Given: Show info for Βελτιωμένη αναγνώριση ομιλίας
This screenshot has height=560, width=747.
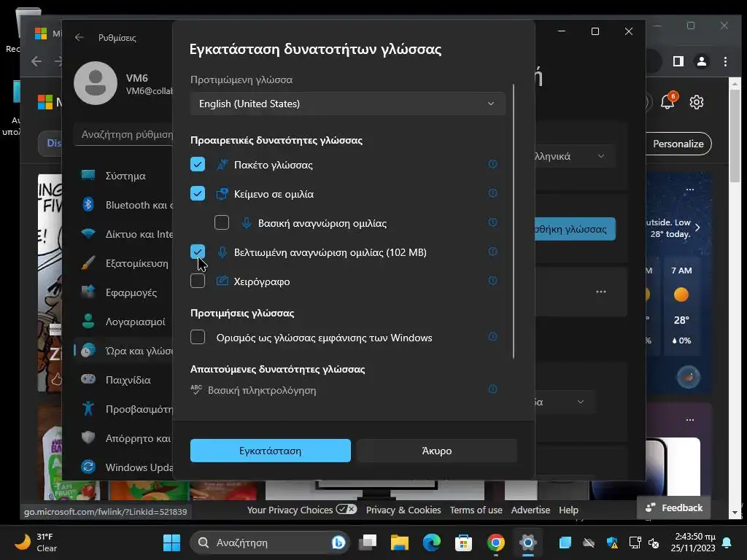Looking at the screenshot, I should [x=492, y=252].
